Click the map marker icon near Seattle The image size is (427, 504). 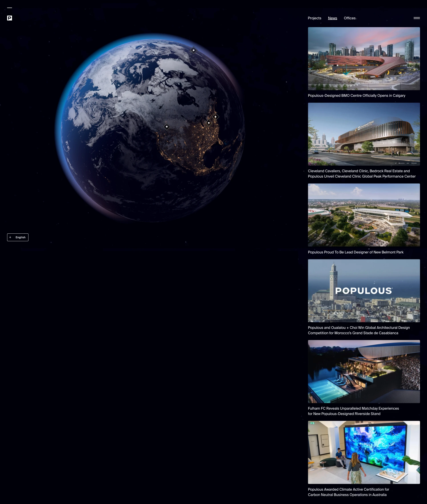point(167,126)
